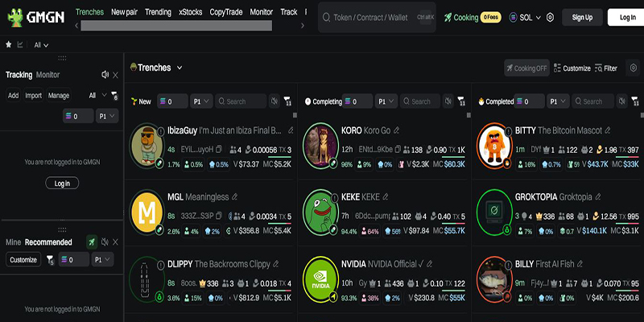The width and height of the screenshot is (644, 322).
Task: Click the Cooking rocket icon in header
Action: (448, 17)
